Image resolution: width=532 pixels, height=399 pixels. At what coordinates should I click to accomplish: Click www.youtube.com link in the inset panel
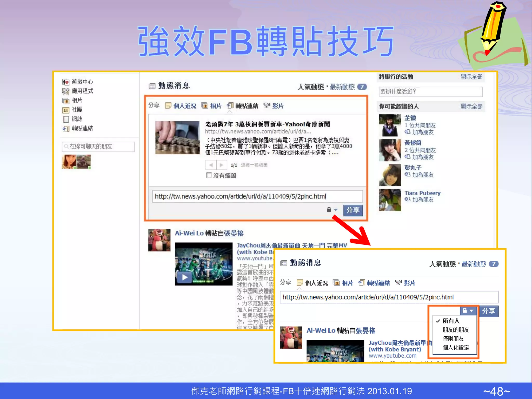tap(393, 356)
